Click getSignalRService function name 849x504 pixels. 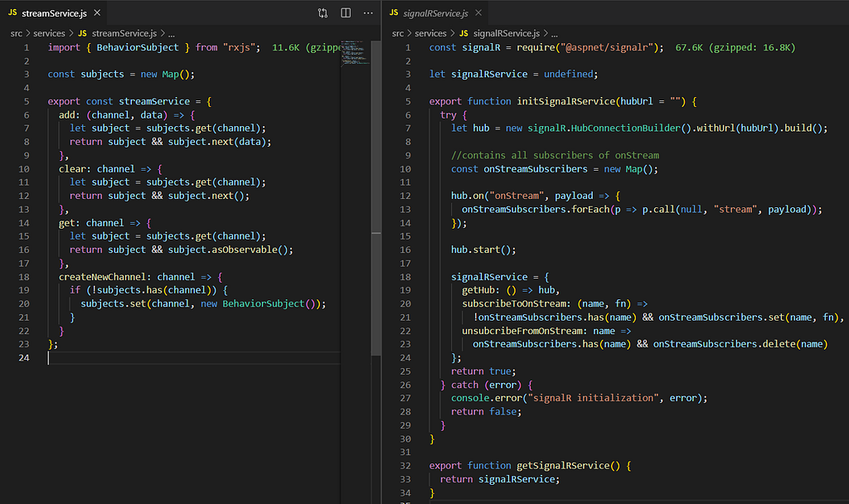pos(563,466)
